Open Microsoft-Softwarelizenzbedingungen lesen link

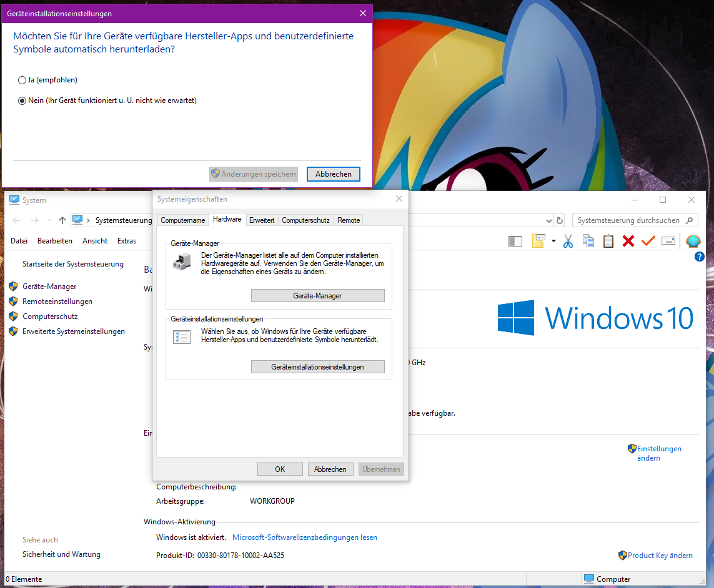coord(305,537)
